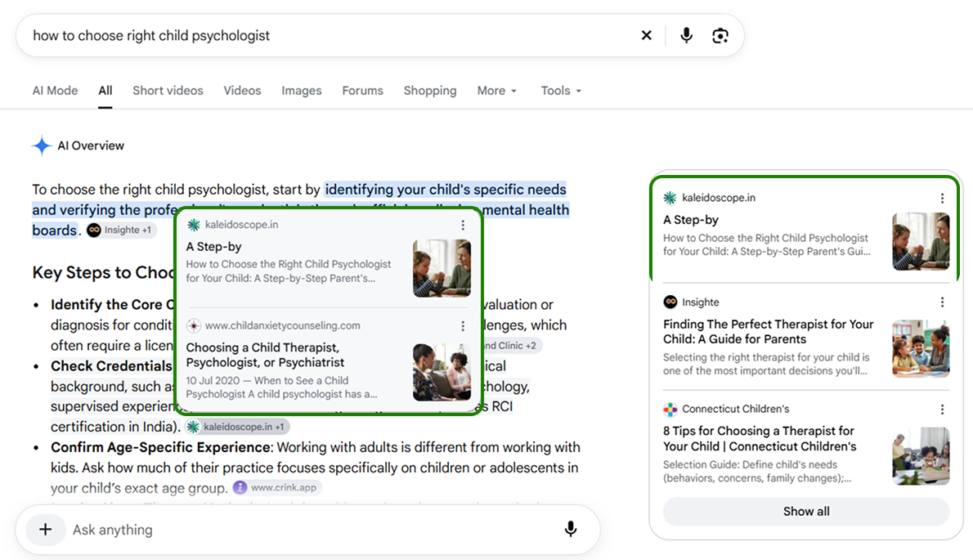Open options for Connecticut Children's sidebar result

942,410
